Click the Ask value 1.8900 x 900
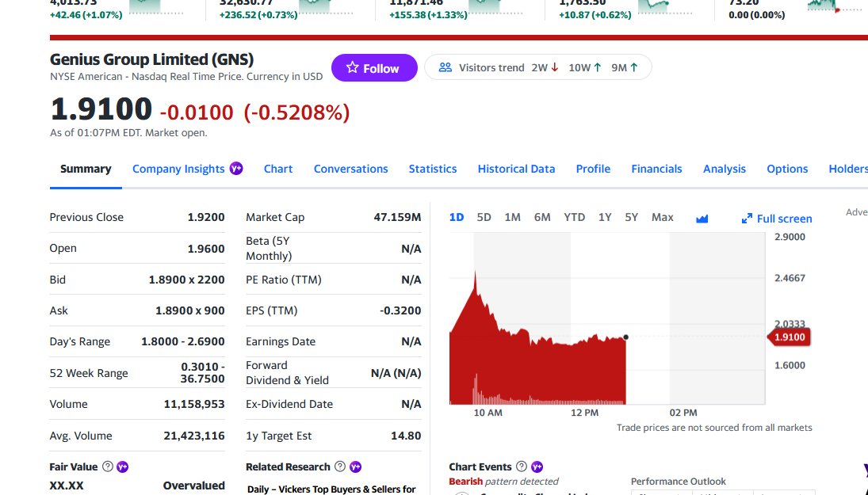Image resolution: width=868 pixels, height=495 pixels. click(x=190, y=310)
